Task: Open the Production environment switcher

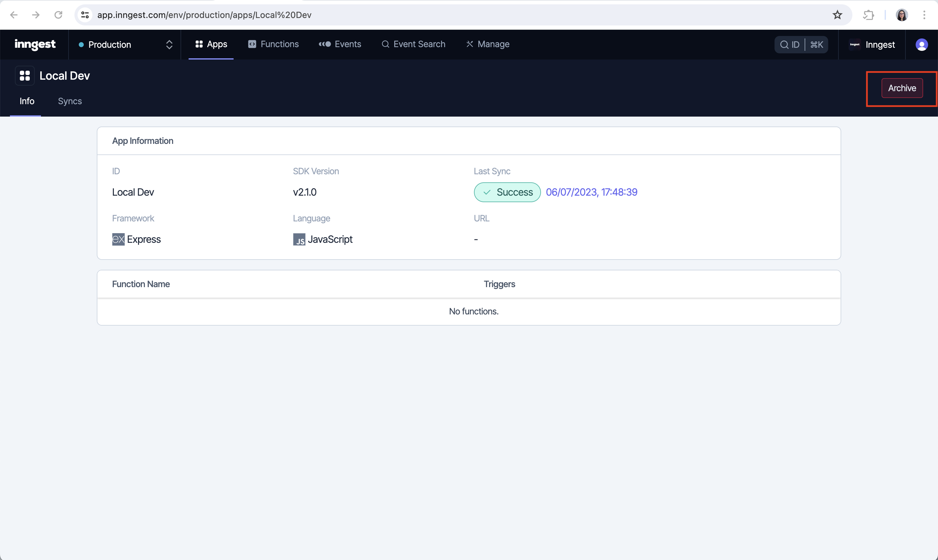Action: (125, 44)
